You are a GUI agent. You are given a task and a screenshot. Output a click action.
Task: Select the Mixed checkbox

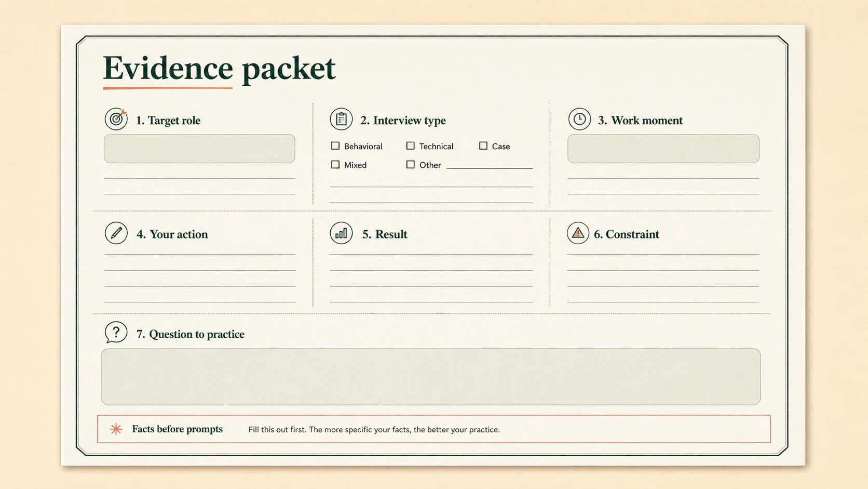pos(335,165)
